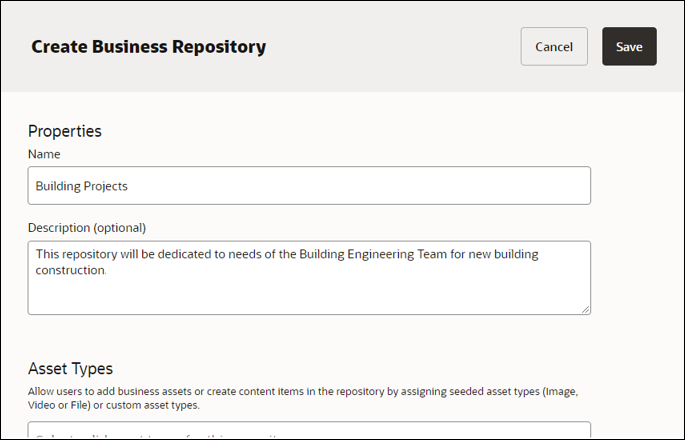
Task: Click the 'Properties' section heading
Action: pos(65,131)
